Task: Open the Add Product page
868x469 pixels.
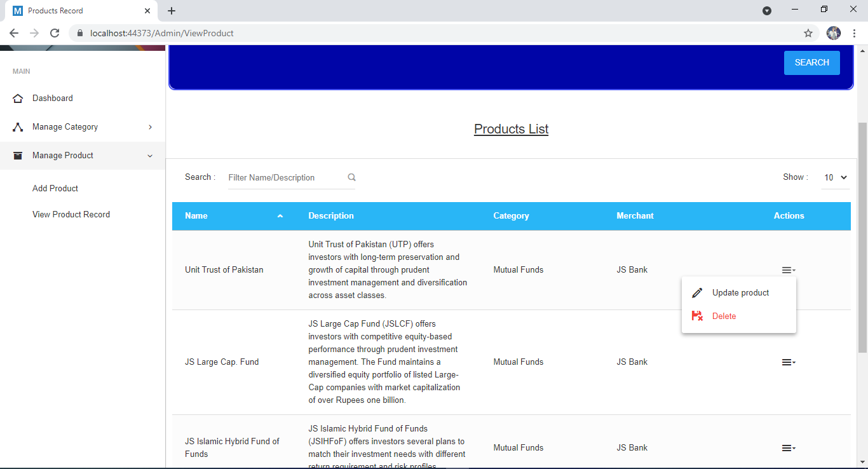Action: pyautogui.click(x=55, y=189)
